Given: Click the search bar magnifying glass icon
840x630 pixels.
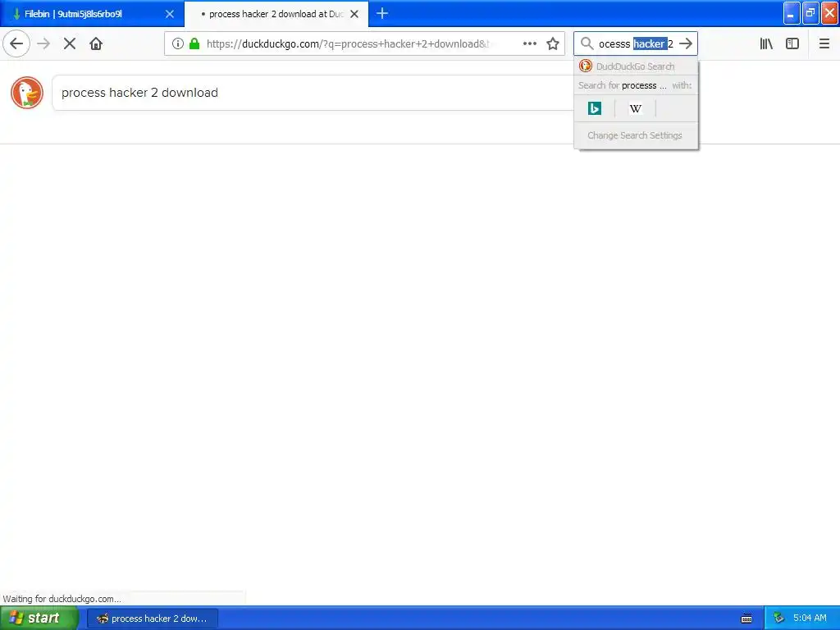Looking at the screenshot, I should pyautogui.click(x=587, y=43).
